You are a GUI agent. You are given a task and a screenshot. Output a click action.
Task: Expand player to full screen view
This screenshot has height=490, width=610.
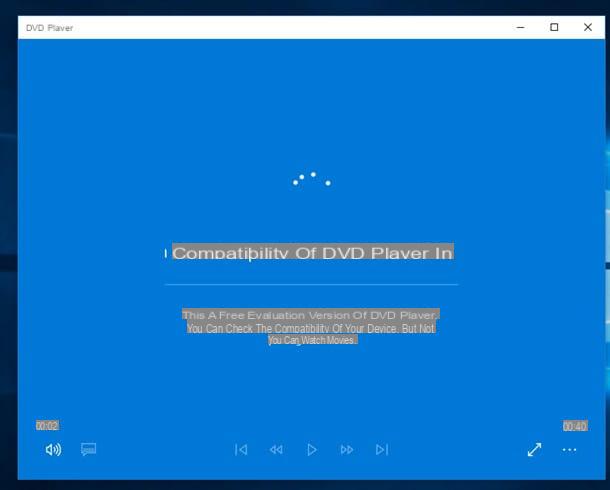coord(535,450)
